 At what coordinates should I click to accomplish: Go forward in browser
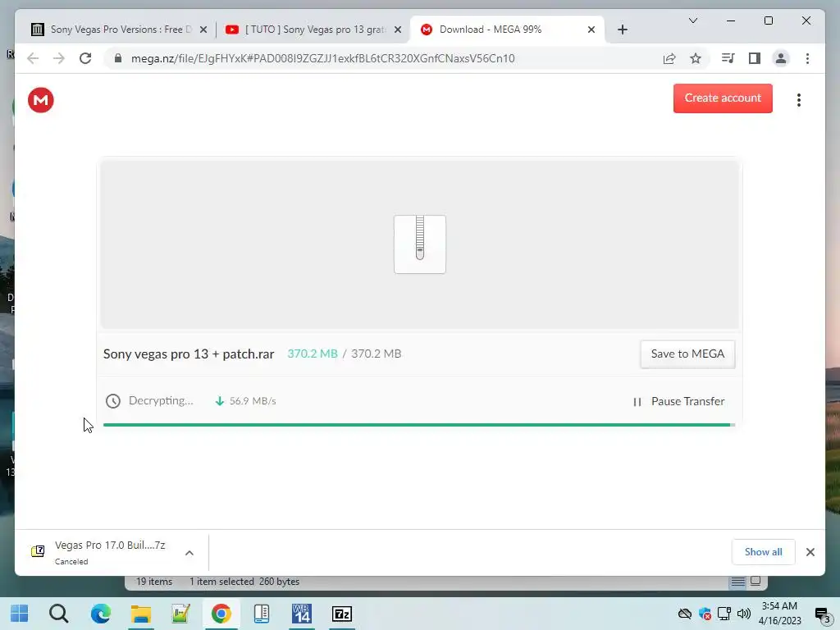click(59, 58)
